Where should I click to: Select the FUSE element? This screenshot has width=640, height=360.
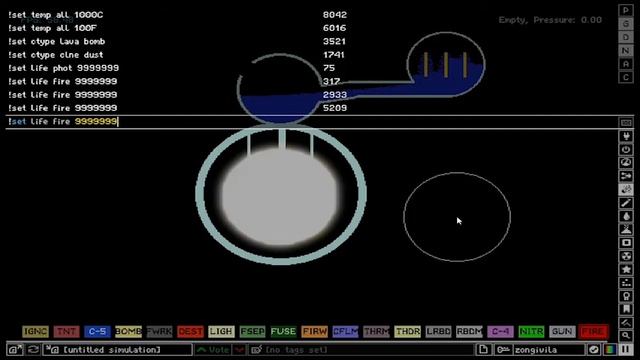click(x=283, y=331)
